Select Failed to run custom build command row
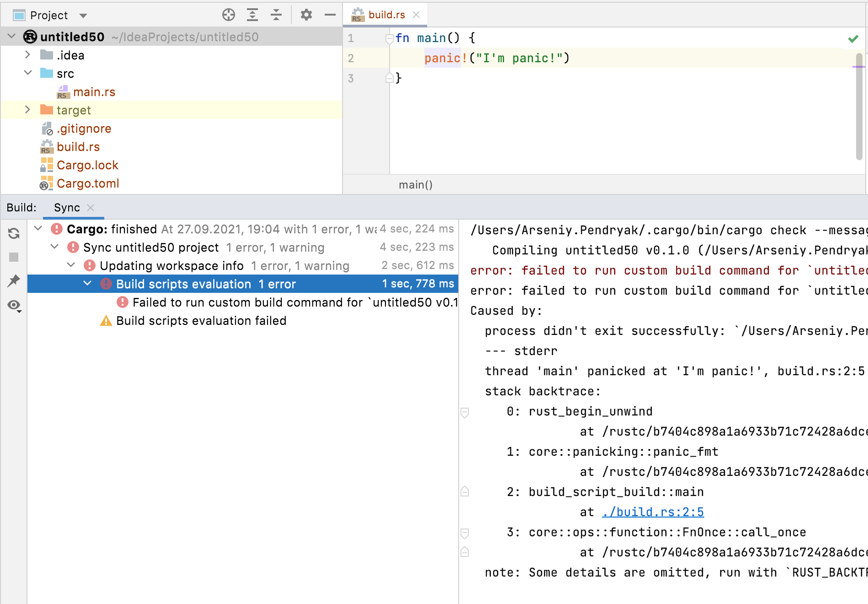The height and width of the screenshot is (604, 868). 243,302
